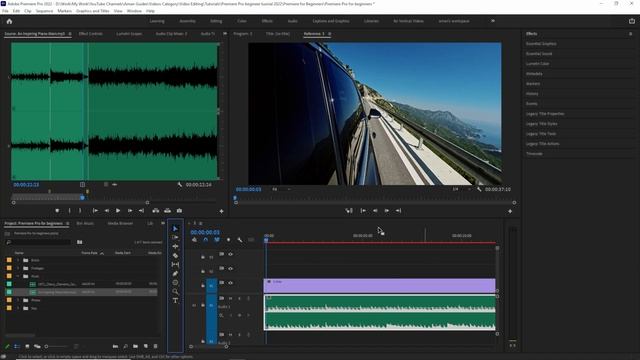Delete selected item with trash icon

click(156, 347)
